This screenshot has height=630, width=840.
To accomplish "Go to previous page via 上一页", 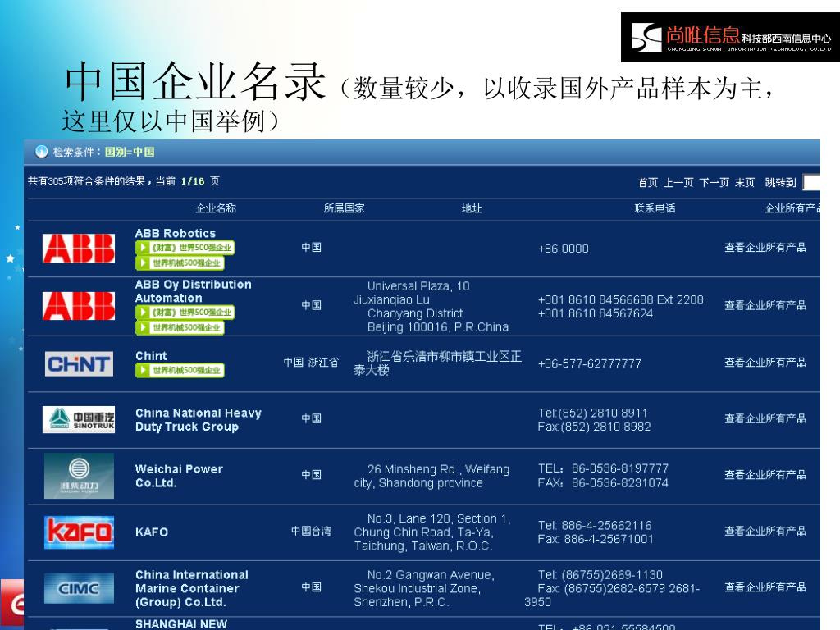I will [x=678, y=183].
